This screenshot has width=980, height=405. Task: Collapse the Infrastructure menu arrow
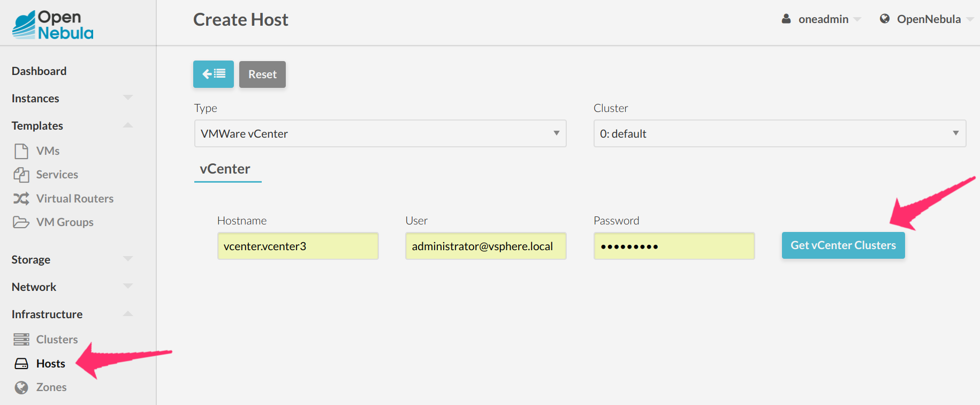(x=128, y=313)
